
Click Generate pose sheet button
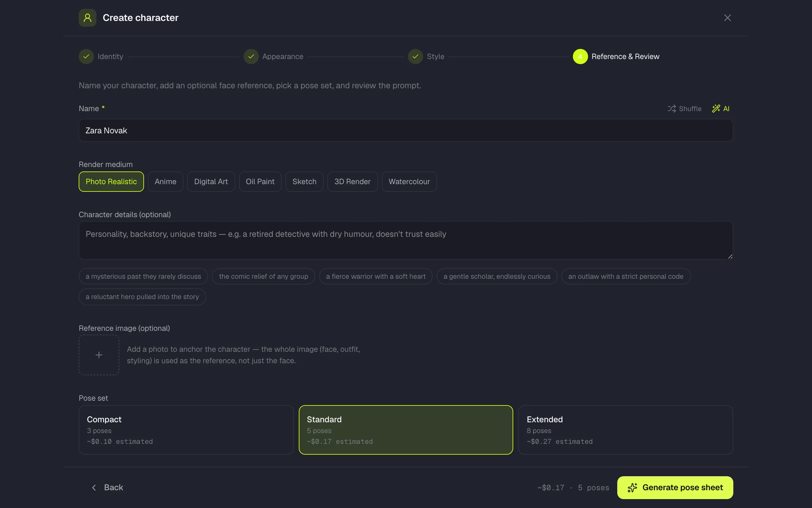coord(675,487)
